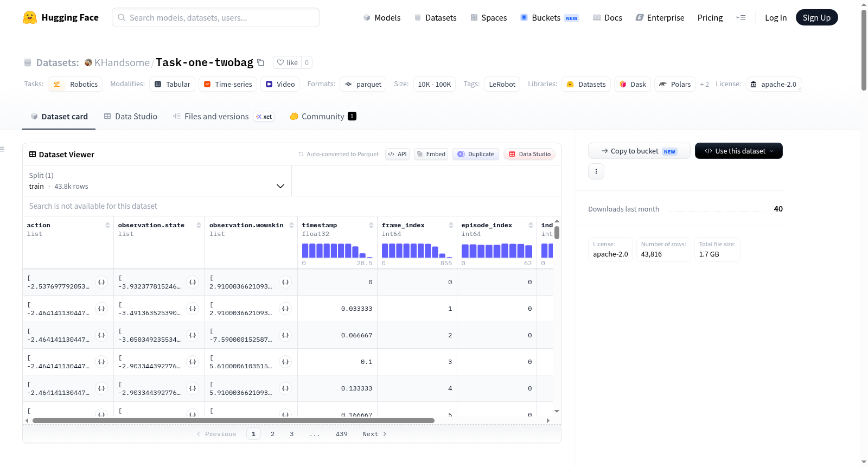
Task: Expand action cell in the -2.537697792053 row
Action: (x=101, y=282)
